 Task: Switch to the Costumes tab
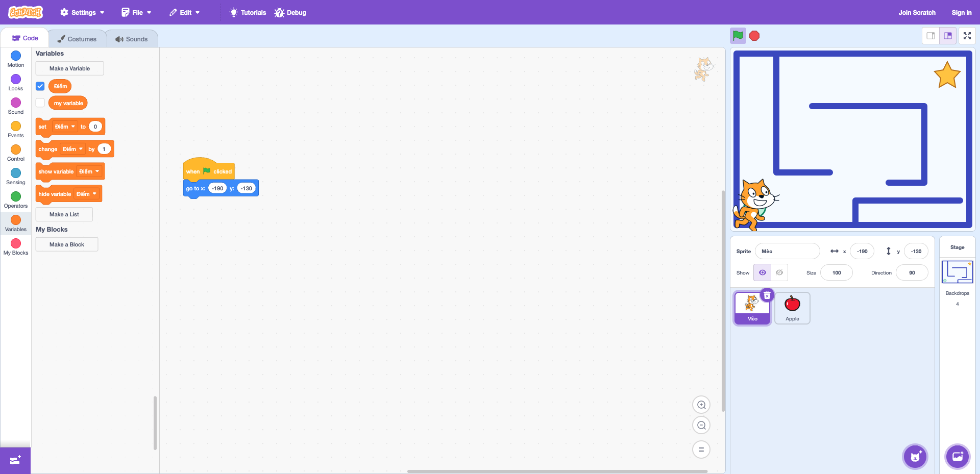point(77,39)
